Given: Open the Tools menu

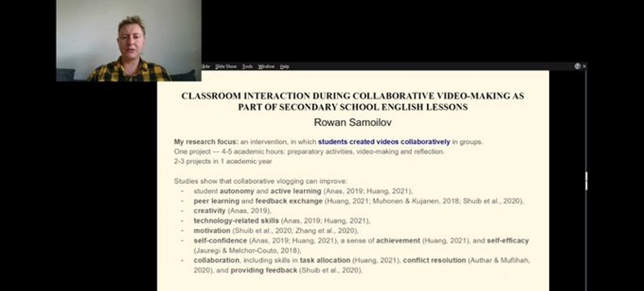Looking at the screenshot, I should pos(248,66).
